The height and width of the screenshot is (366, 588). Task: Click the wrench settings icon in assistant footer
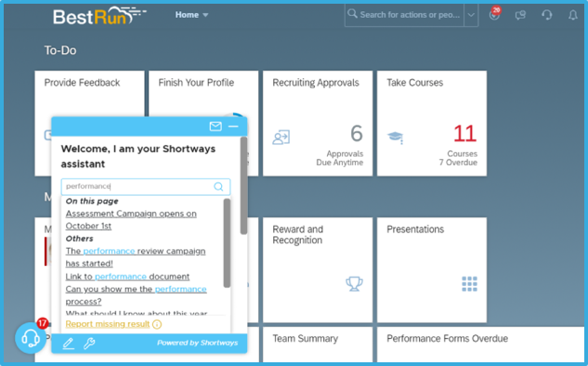pos(89,343)
